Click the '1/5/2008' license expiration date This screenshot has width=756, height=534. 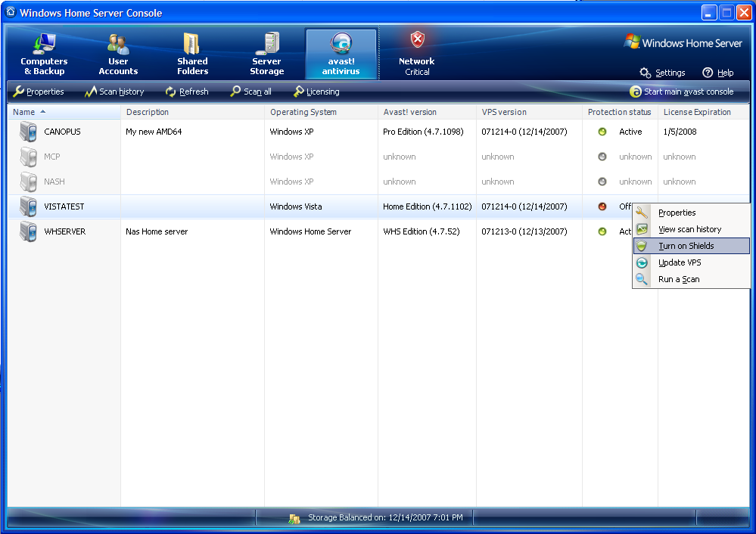coord(680,132)
